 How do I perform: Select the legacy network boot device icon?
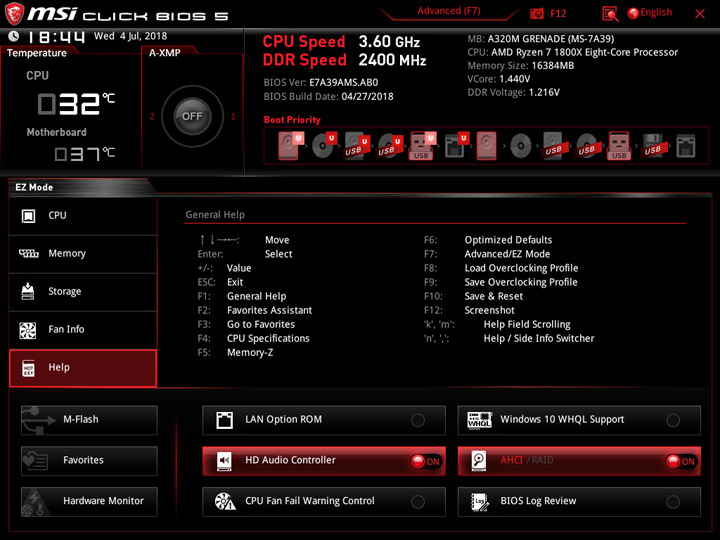(x=686, y=146)
